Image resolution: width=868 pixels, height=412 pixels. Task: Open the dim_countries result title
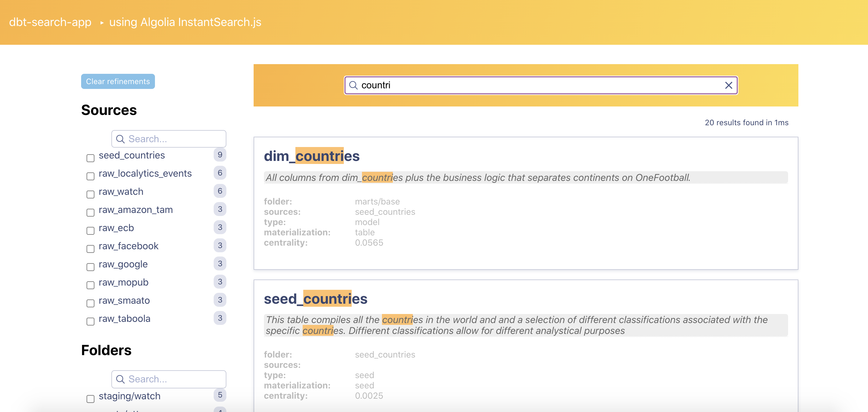312,156
